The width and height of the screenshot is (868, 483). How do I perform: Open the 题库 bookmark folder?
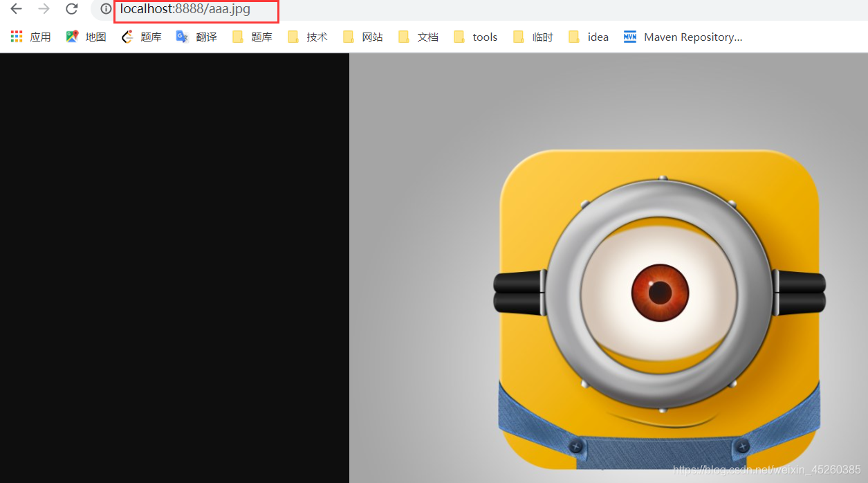coord(252,37)
